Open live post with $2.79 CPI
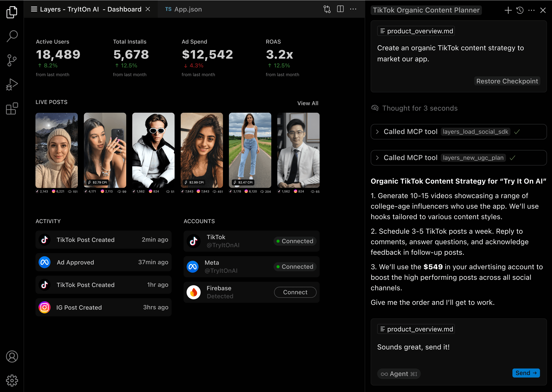Screen dimensions: 552x392 (x=105, y=150)
